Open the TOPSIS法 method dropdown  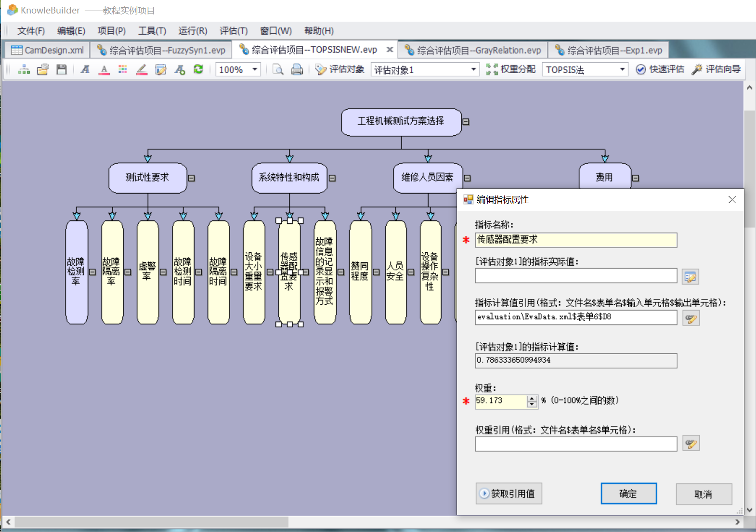[x=622, y=70]
